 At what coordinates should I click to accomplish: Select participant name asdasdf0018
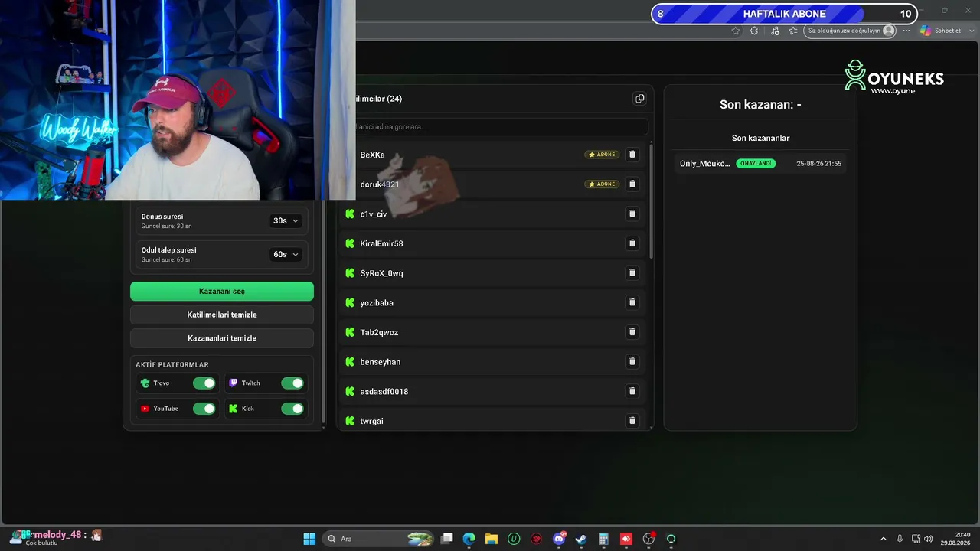pyautogui.click(x=384, y=392)
